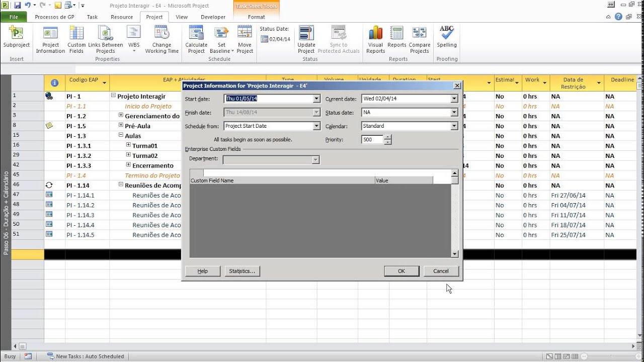Open the File tab
The image size is (644, 362).
(x=14, y=17)
